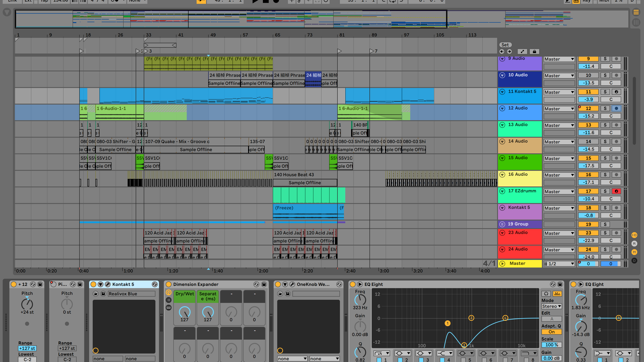
Task: Open Kontakt 5 plug-in window wrench
Action: tap(108, 284)
